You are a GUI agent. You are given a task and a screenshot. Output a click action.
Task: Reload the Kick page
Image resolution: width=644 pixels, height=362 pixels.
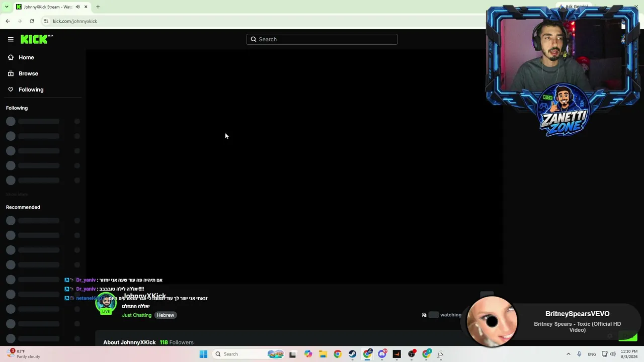tap(32, 21)
